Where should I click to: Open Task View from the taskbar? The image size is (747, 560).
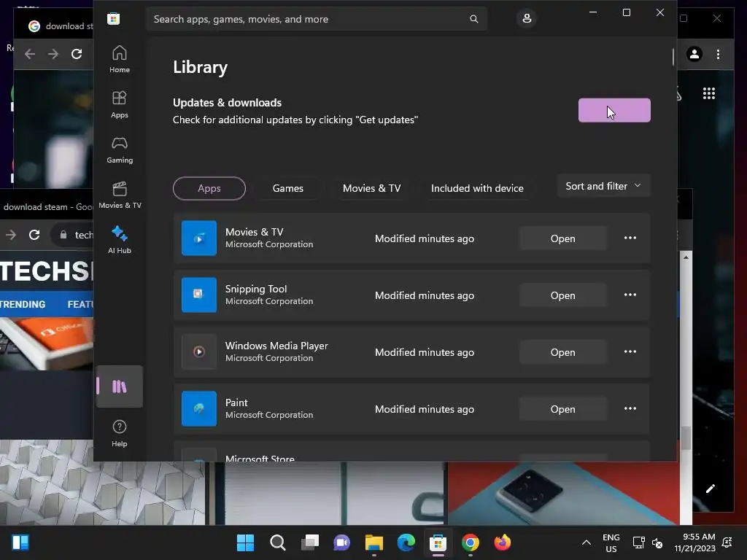[x=309, y=542]
